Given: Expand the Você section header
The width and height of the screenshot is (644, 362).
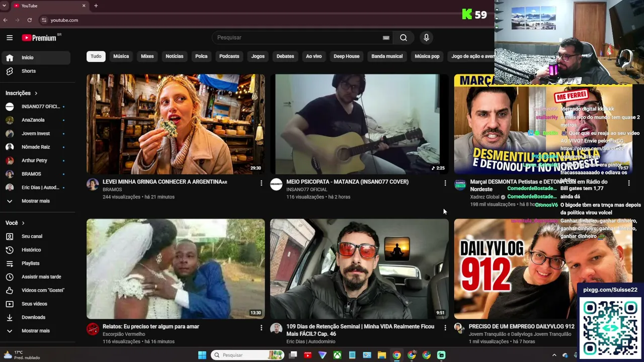Looking at the screenshot, I should tap(15, 223).
